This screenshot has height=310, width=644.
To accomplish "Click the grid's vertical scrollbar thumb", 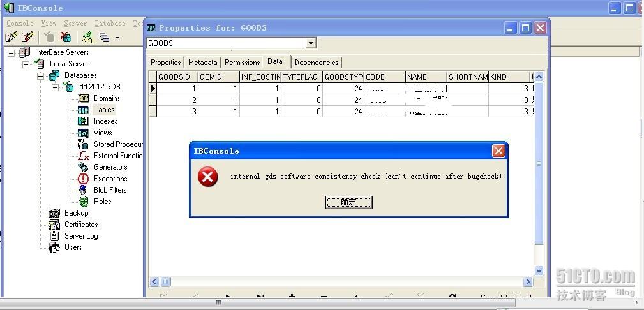I will [539, 163].
